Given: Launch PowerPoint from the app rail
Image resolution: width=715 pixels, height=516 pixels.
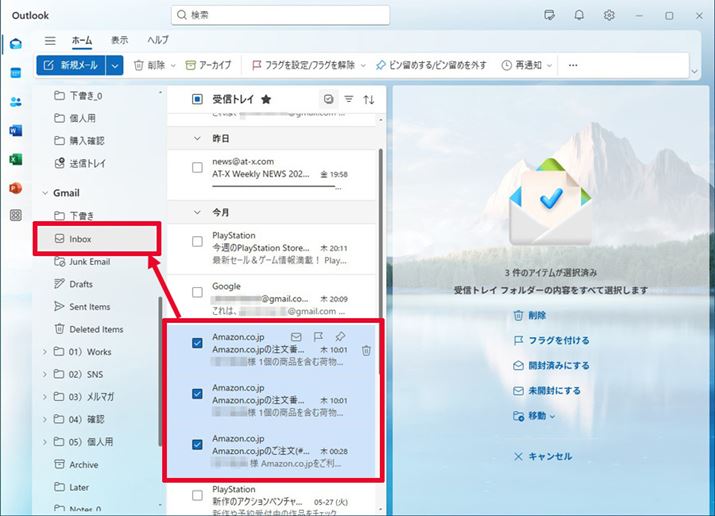Looking at the screenshot, I should [x=16, y=187].
